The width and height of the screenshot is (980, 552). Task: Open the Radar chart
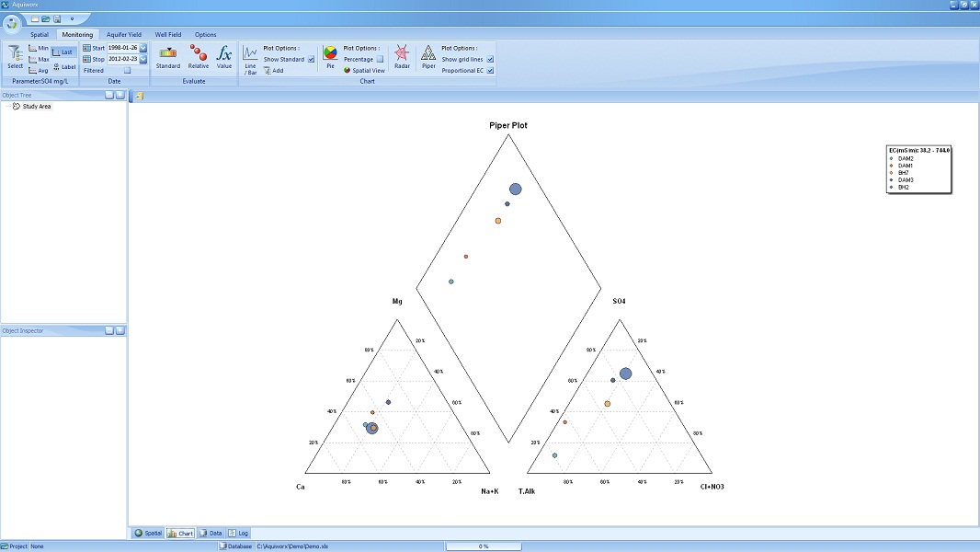pyautogui.click(x=402, y=57)
